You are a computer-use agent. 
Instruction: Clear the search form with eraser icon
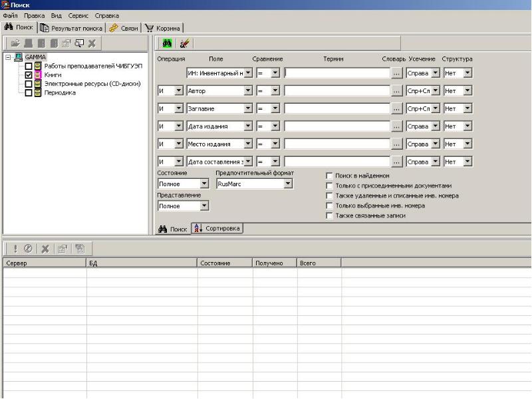pyautogui.click(x=185, y=43)
